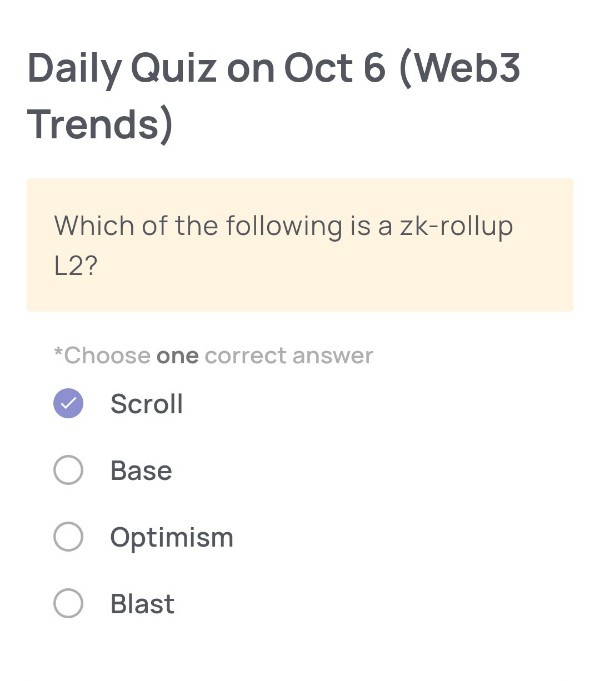Click the "Base" answer label text

coord(141,471)
